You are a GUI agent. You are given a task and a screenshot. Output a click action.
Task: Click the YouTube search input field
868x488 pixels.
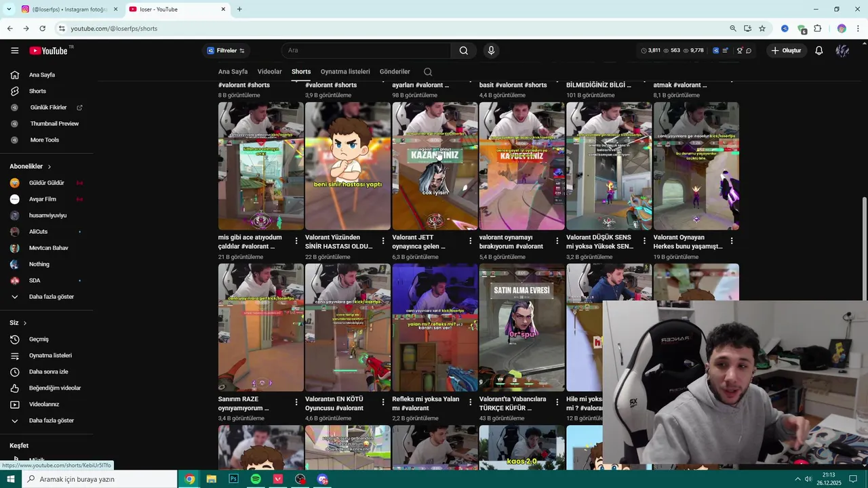coord(366,50)
